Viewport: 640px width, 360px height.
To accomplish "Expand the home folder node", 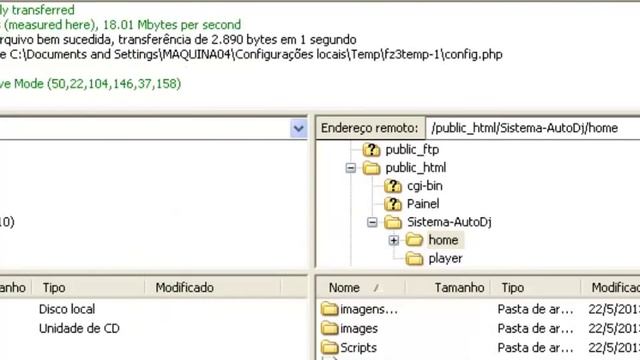I will pyautogui.click(x=393, y=240).
